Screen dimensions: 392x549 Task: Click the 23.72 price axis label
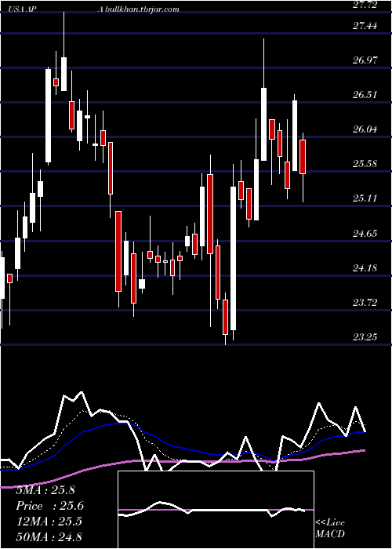point(365,302)
